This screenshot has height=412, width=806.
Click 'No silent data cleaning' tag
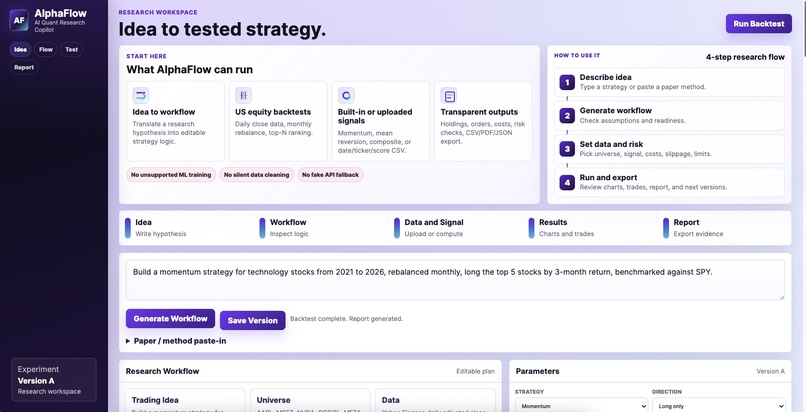point(257,175)
